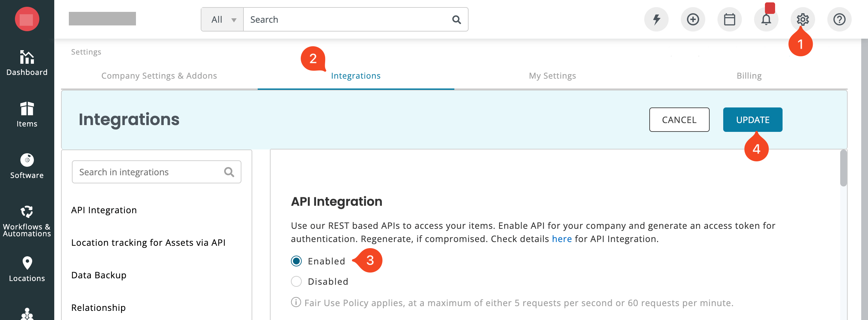Open the calendar icon in header

tap(730, 19)
